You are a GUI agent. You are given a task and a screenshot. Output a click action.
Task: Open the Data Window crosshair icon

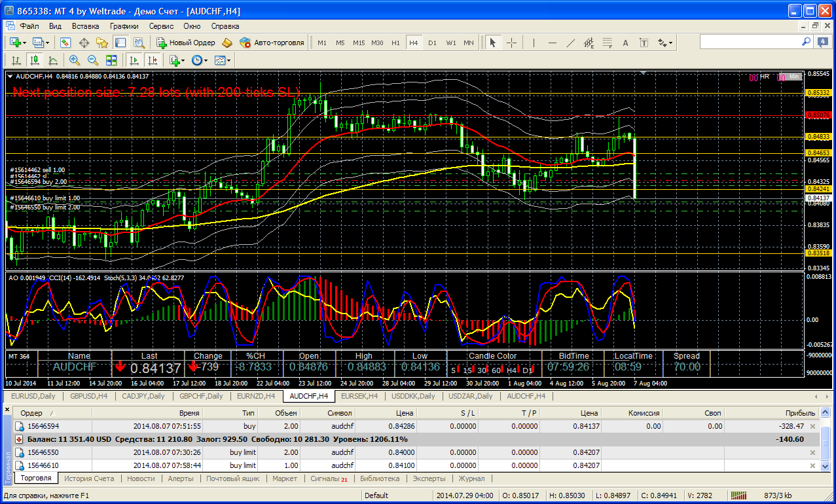(84, 43)
